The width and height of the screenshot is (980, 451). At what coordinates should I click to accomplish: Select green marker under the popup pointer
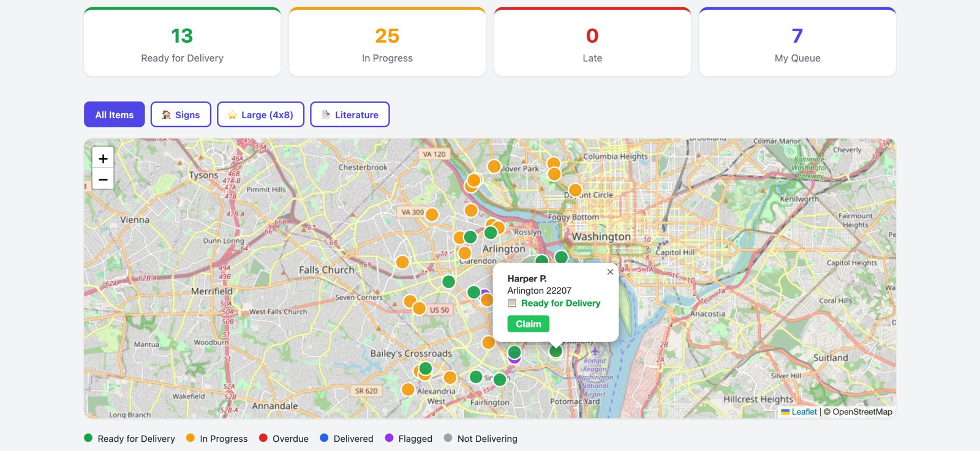click(x=556, y=351)
